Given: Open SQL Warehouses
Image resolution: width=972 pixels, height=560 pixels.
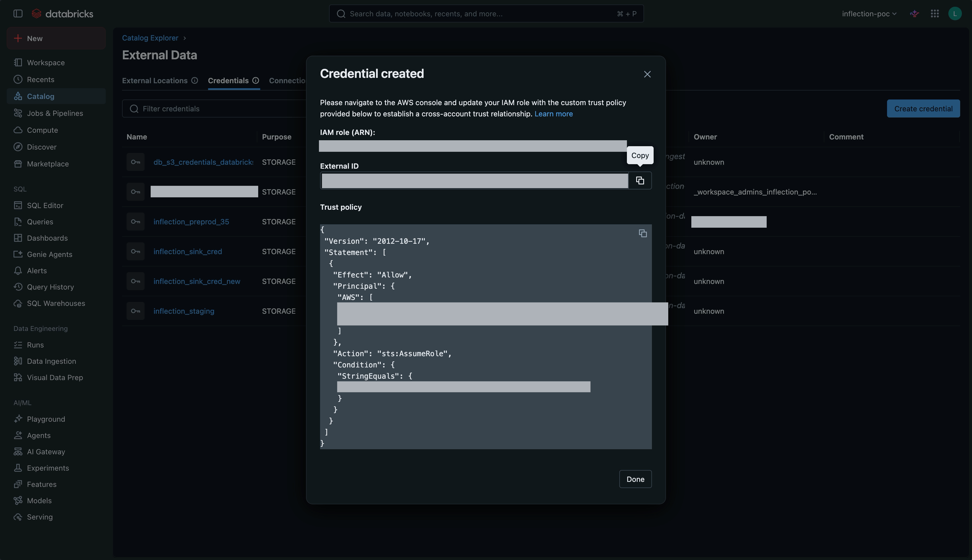Looking at the screenshot, I should tap(56, 303).
